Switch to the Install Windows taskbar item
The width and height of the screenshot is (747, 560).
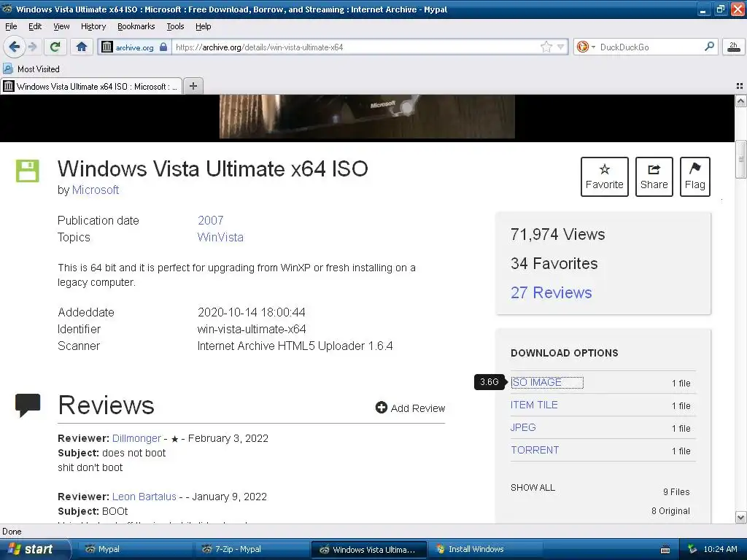pos(485,549)
